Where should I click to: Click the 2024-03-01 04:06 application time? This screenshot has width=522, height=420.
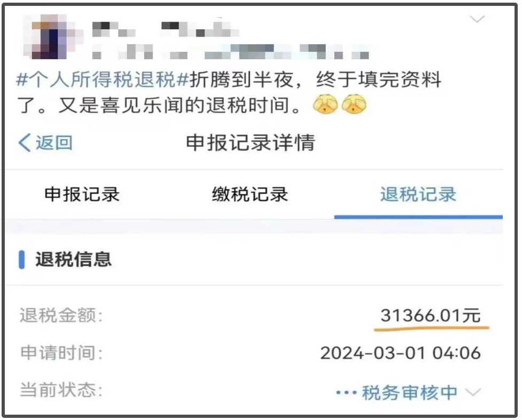click(401, 353)
